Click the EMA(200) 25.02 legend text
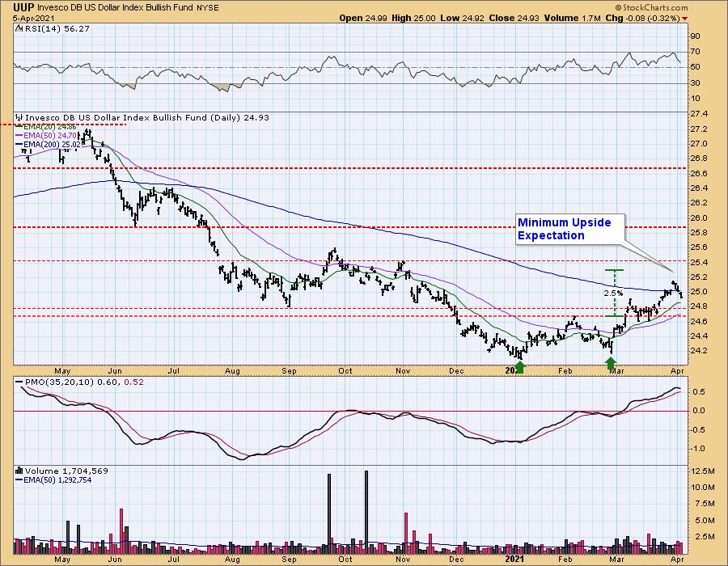This screenshot has height=566, width=728. coord(53,144)
